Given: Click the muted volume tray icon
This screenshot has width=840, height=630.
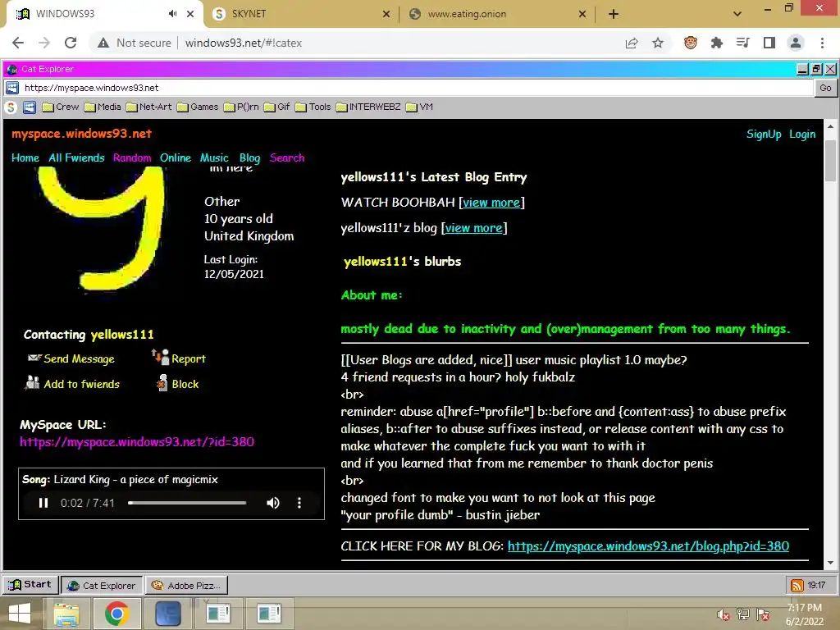Looking at the screenshot, I should coord(724,614).
